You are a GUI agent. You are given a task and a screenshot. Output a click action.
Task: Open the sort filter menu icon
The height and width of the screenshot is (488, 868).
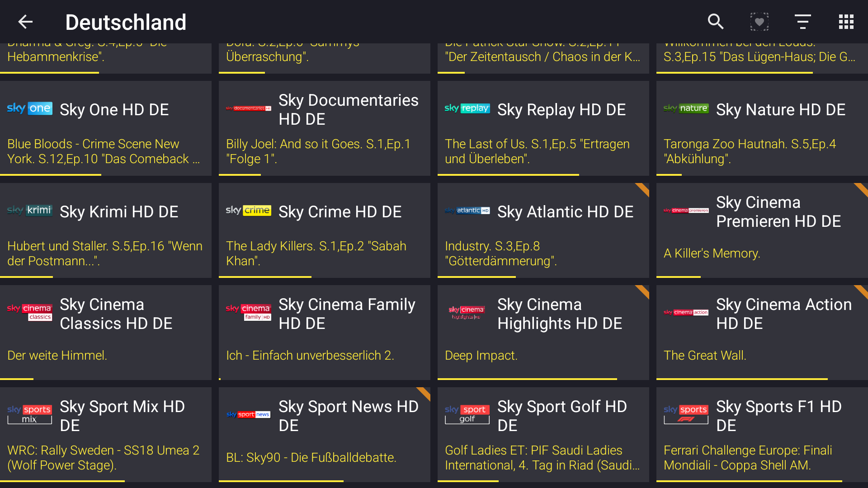coord(803,22)
